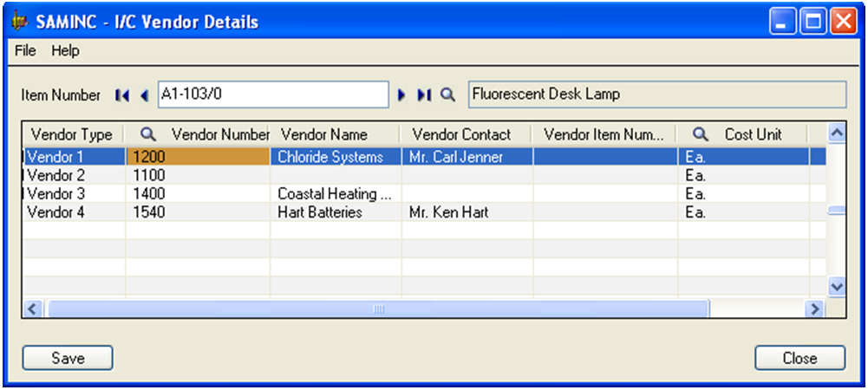Click the Vendor Type column header
The height and width of the screenshot is (390, 868).
point(72,134)
